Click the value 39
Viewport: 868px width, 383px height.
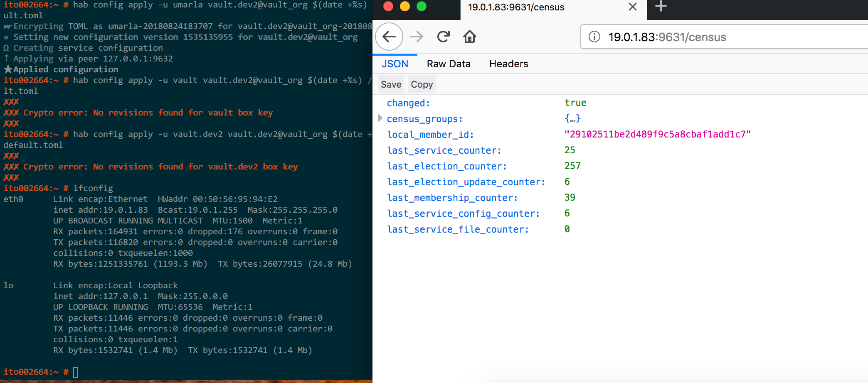point(570,197)
